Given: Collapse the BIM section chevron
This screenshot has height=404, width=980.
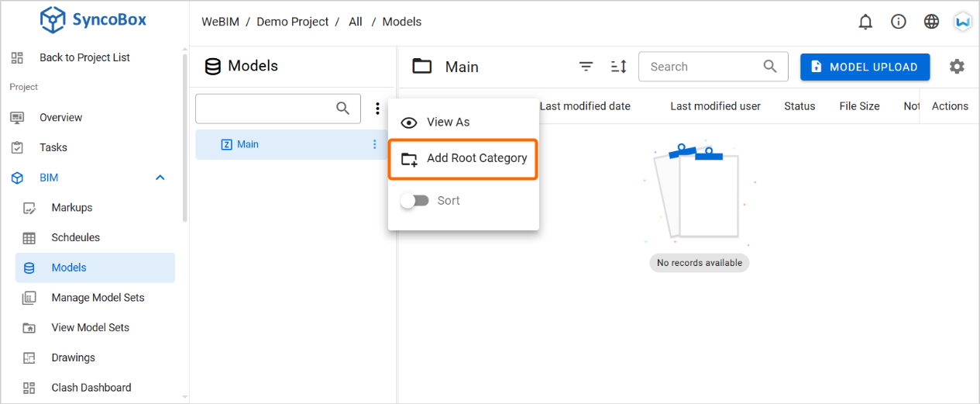Looking at the screenshot, I should 160,178.
